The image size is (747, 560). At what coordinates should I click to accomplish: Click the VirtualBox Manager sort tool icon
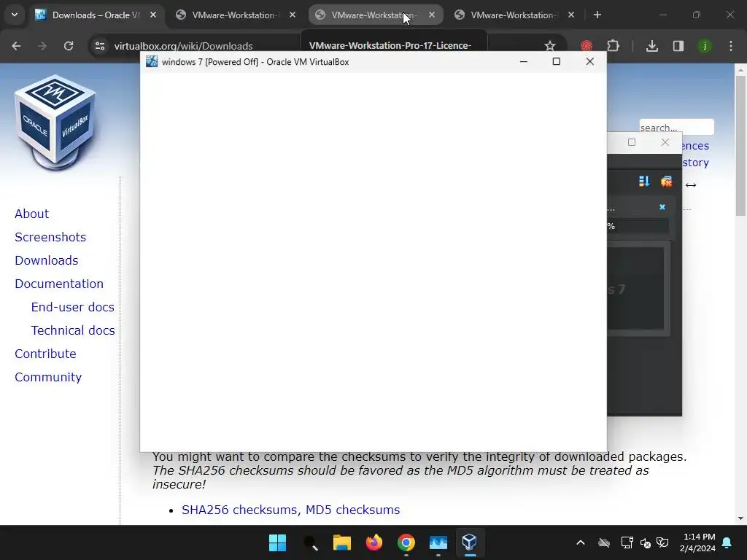644,182
